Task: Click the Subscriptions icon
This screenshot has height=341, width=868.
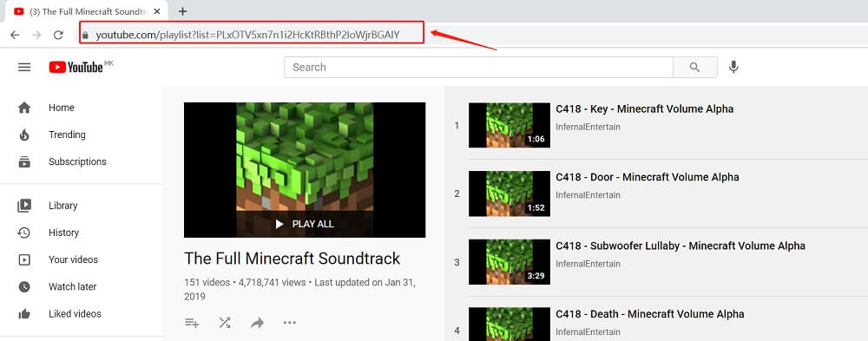Action: [x=24, y=161]
